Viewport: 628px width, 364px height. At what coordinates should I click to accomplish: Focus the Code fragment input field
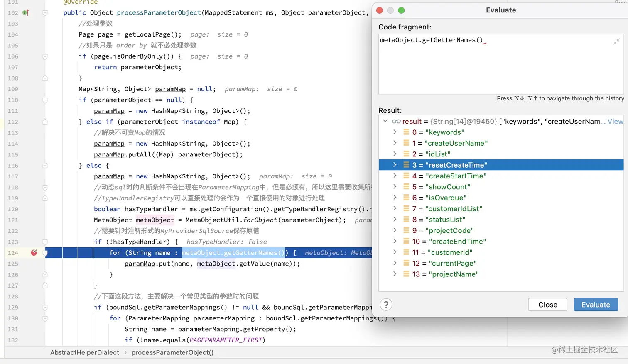[501, 64]
